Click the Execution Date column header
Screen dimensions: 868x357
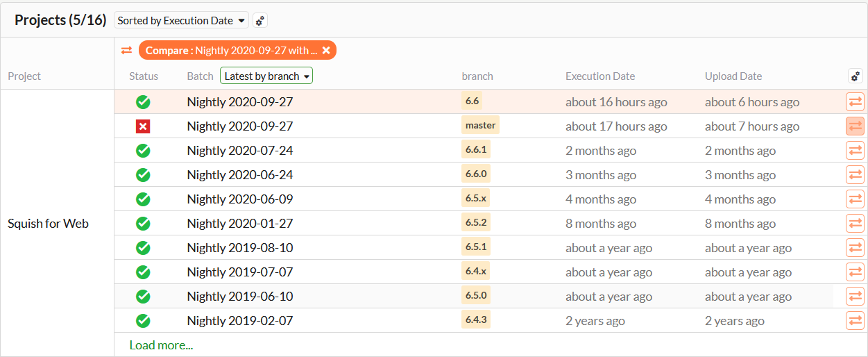600,76
